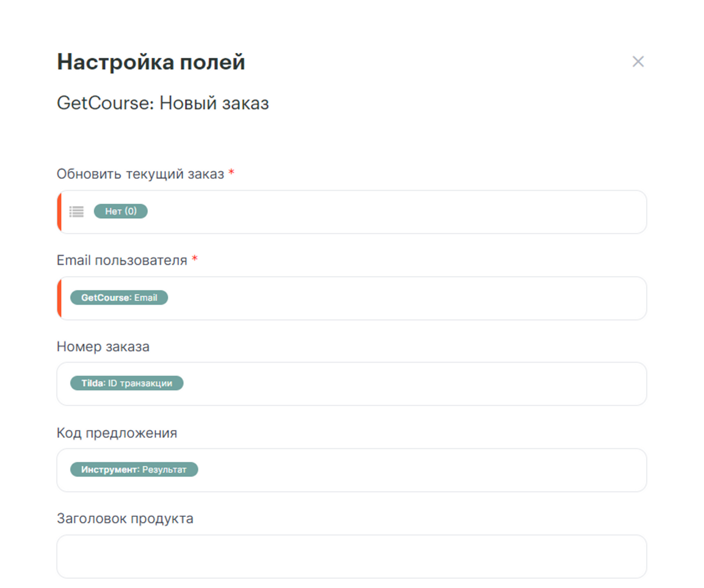
Task: Click the Tilda: ID транзакции tag
Action: [x=127, y=383]
